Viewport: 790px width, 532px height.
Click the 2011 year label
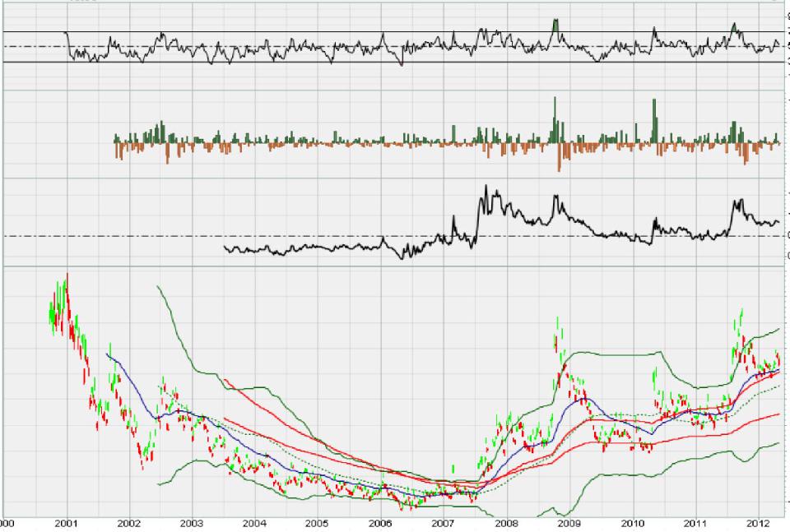(695, 524)
